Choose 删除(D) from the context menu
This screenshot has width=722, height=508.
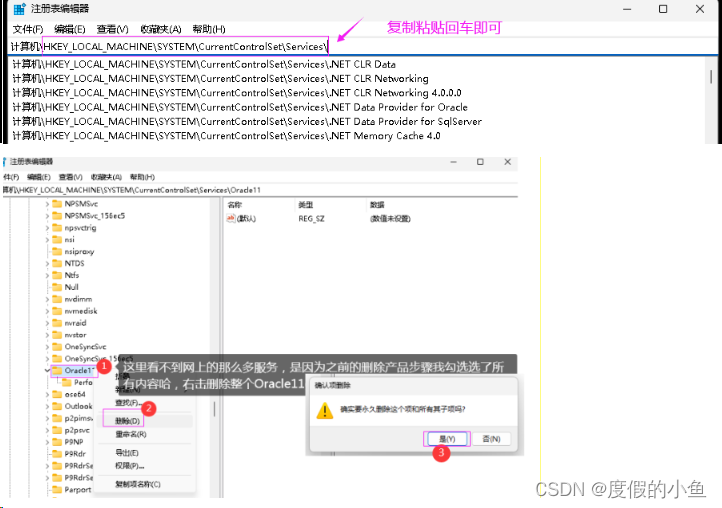146,421
